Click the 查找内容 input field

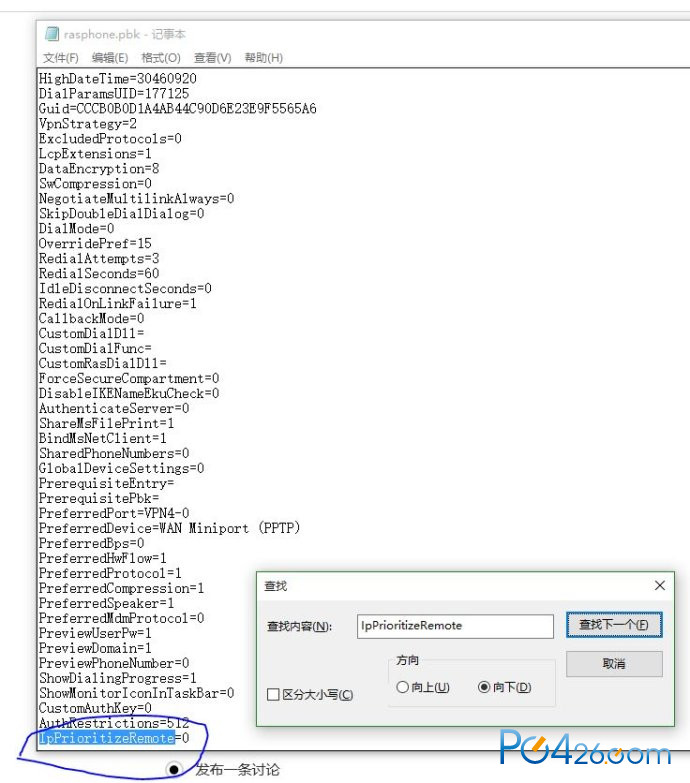(x=455, y=626)
